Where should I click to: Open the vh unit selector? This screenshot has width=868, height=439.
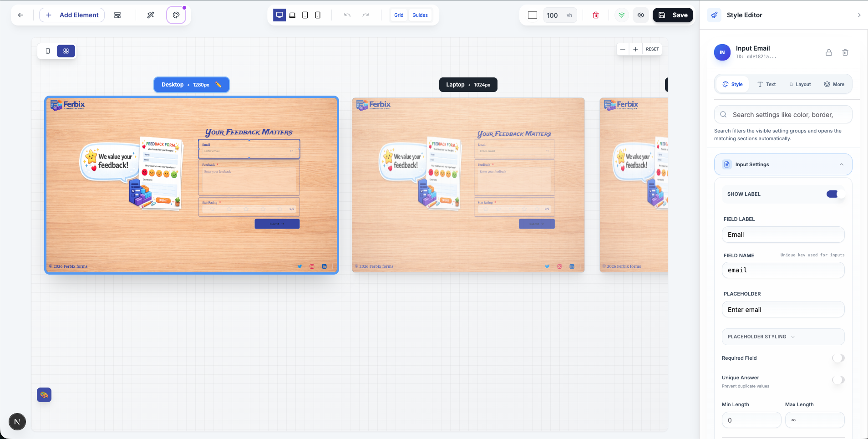click(x=569, y=15)
